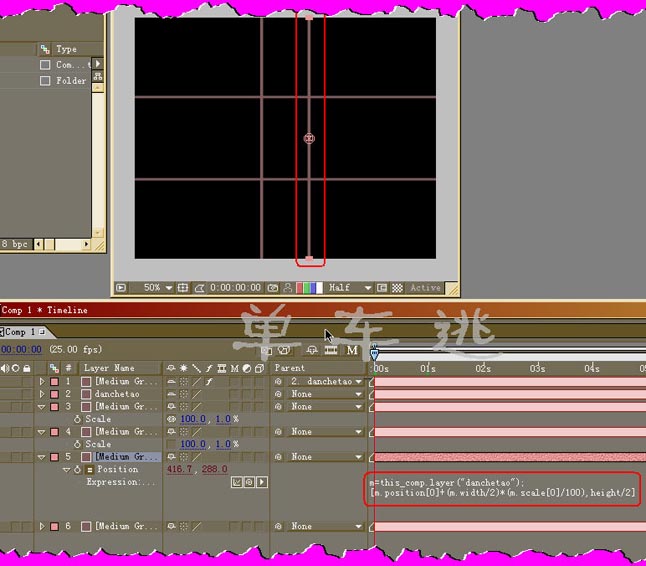646x566 pixels.
Task: Open the Half resolution dropdown
Action: (x=349, y=288)
